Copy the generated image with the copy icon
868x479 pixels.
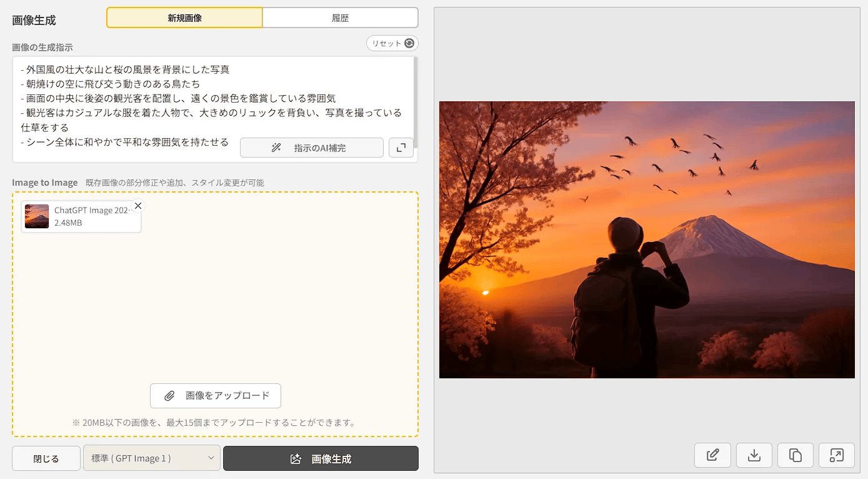point(796,455)
